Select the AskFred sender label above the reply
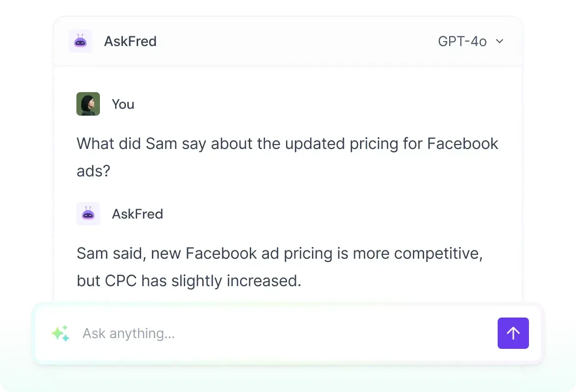This screenshot has height=392, width=576. [x=138, y=214]
